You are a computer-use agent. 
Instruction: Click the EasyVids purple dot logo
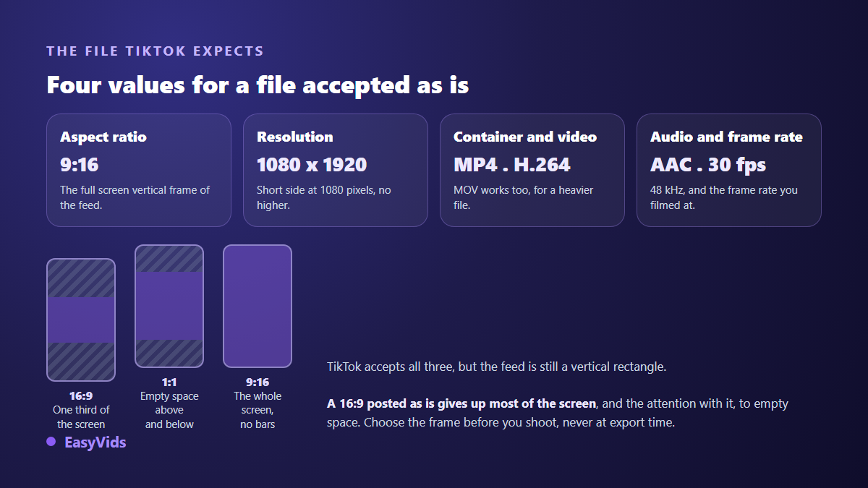tap(51, 442)
